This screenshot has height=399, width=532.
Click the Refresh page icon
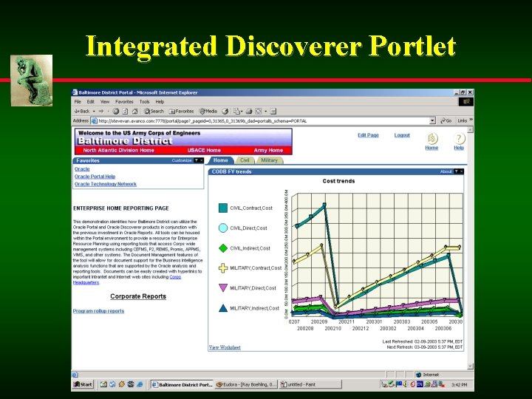tap(125, 112)
